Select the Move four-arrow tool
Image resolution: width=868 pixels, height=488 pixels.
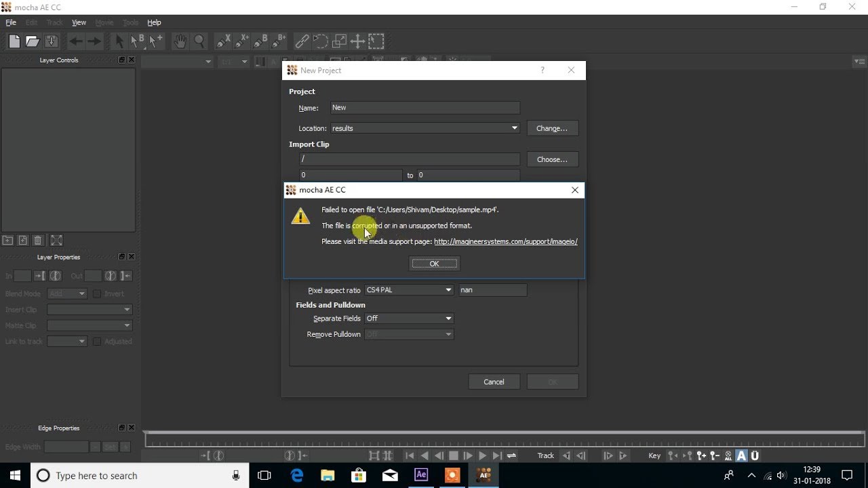click(357, 41)
